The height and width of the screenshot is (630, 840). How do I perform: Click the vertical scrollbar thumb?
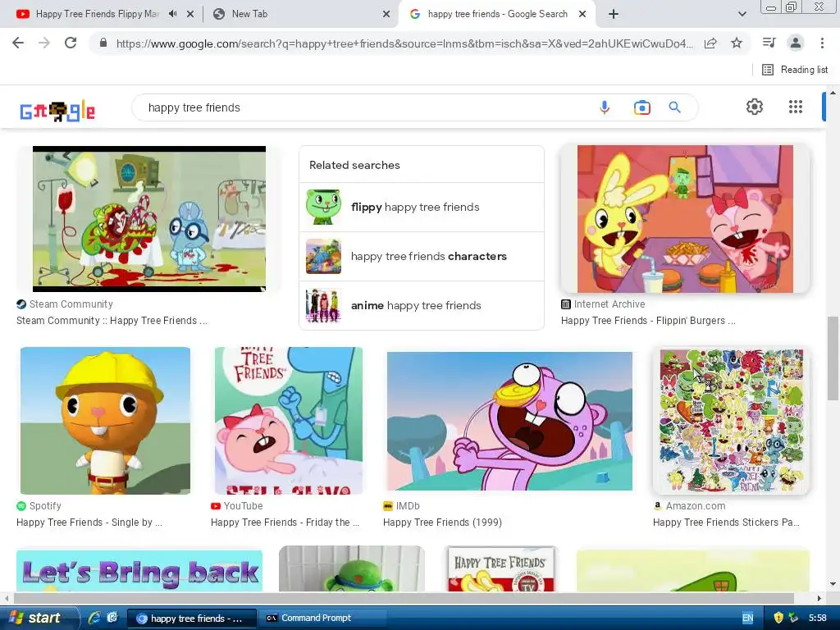tap(832, 358)
